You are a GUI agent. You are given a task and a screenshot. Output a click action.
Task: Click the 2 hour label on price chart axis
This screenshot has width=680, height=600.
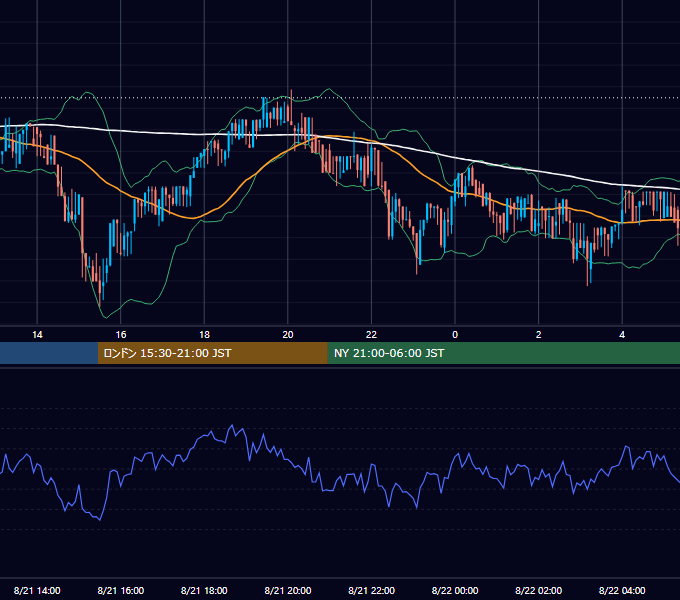pos(539,335)
